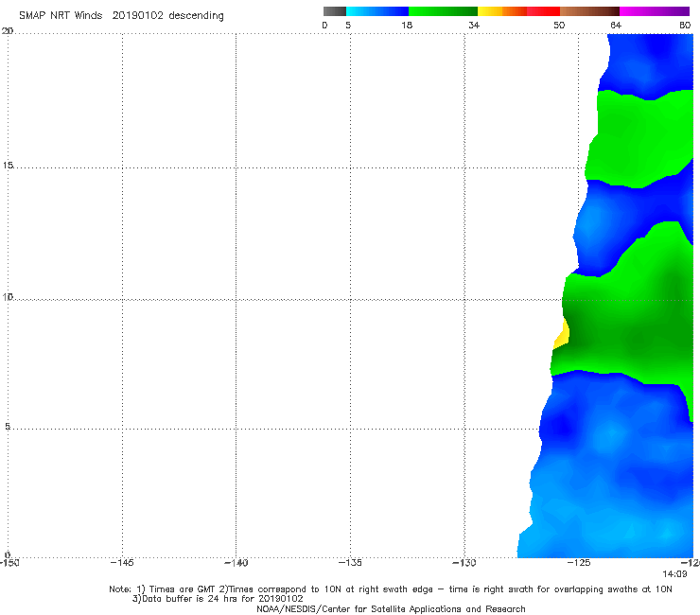This screenshot has width=700, height=615.
Task: Click the swath time stamp '14:09'
Action: point(674,574)
